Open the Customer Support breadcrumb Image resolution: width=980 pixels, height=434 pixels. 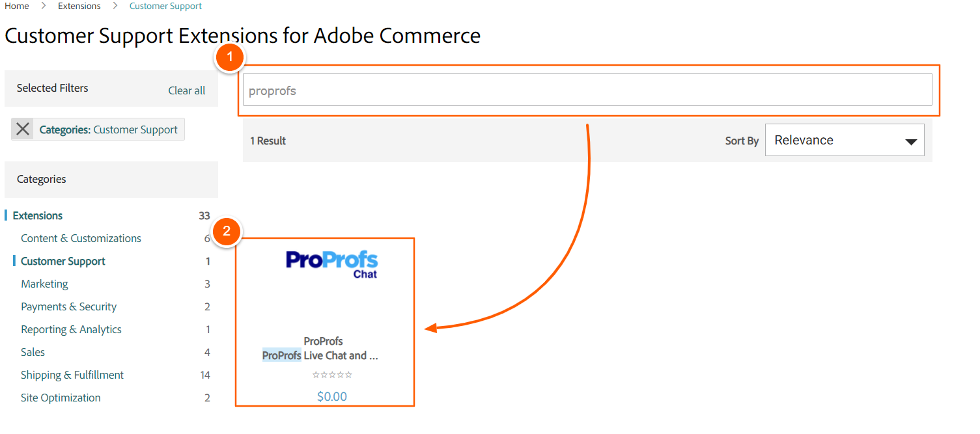tap(165, 5)
